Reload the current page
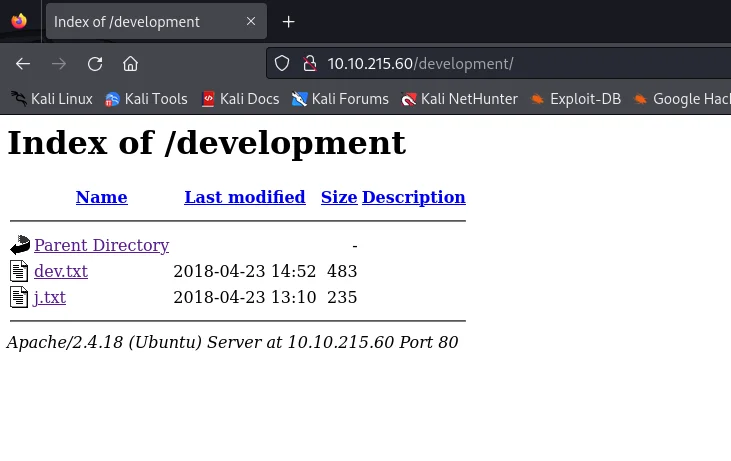The height and width of the screenshot is (461, 731). click(95, 64)
